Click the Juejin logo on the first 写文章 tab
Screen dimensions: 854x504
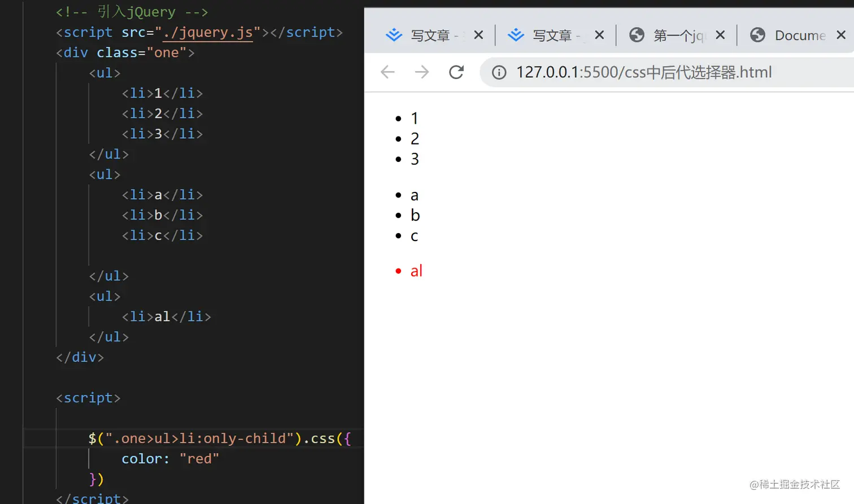[x=394, y=35]
